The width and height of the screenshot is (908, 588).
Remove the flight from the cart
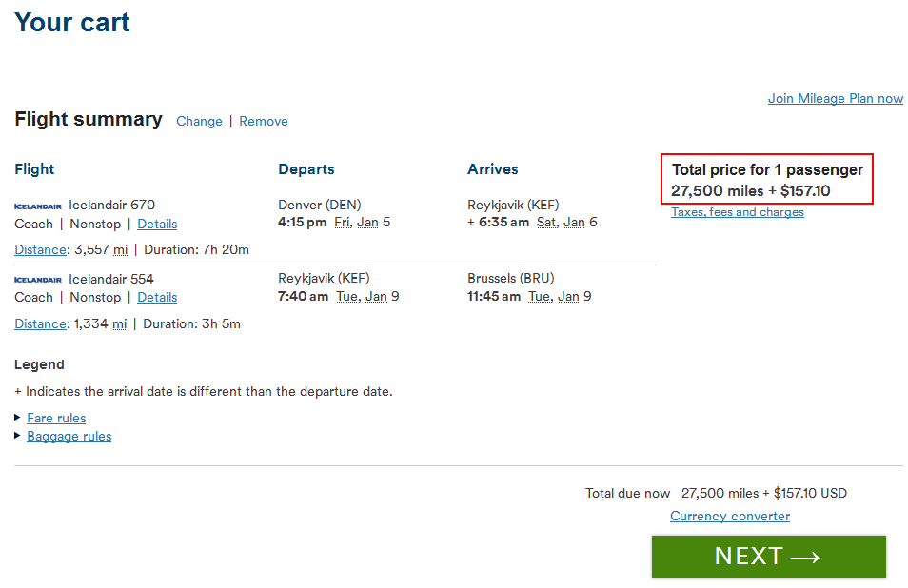264,121
